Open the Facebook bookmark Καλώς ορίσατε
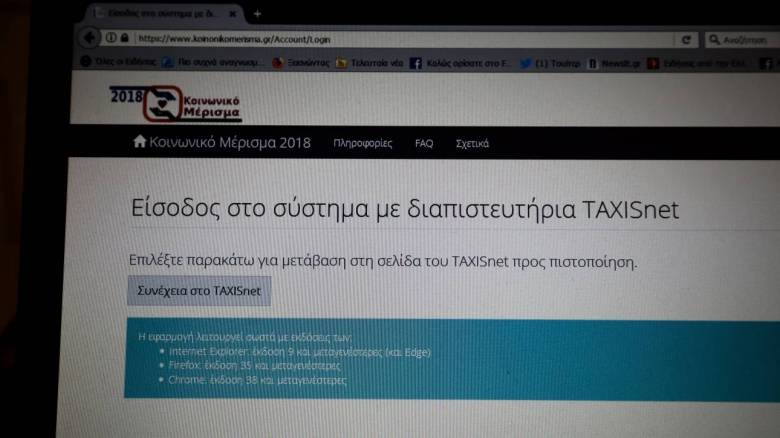 point(460,63)
